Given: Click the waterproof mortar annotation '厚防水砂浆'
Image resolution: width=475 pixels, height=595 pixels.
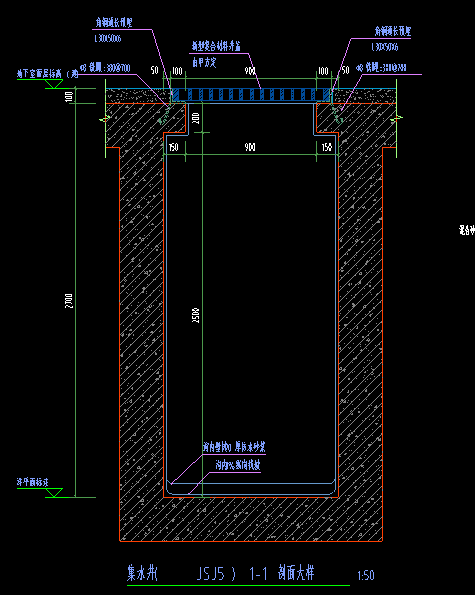Looking at the screenshot, I should pyautogui.click(x=234, y=447).
